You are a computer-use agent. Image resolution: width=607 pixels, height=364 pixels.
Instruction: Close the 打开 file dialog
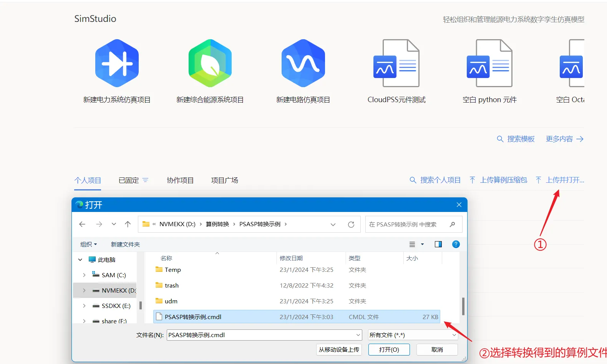[x=459, y=205]
